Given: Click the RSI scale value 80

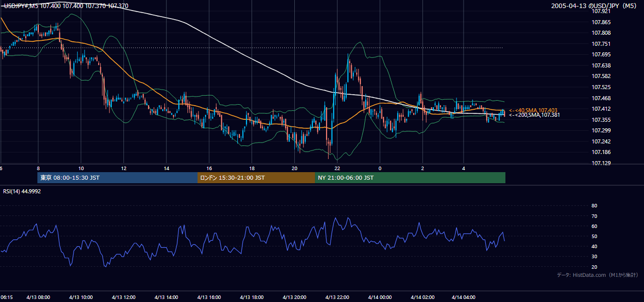Looking at the screenshot, I should pyautogui.click(x=594, y=206).
